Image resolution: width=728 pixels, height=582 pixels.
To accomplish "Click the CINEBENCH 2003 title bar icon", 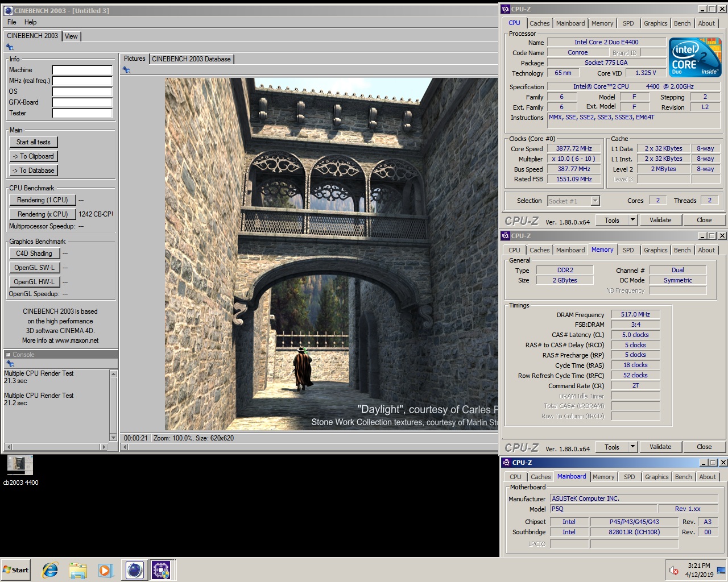I will tap(8, 10).
